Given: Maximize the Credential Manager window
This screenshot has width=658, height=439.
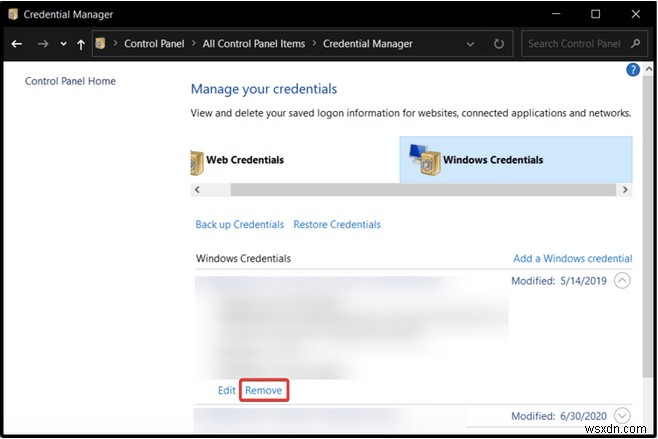Looking at the screenshot, I should pyautogui.click(x=595, y=14).
